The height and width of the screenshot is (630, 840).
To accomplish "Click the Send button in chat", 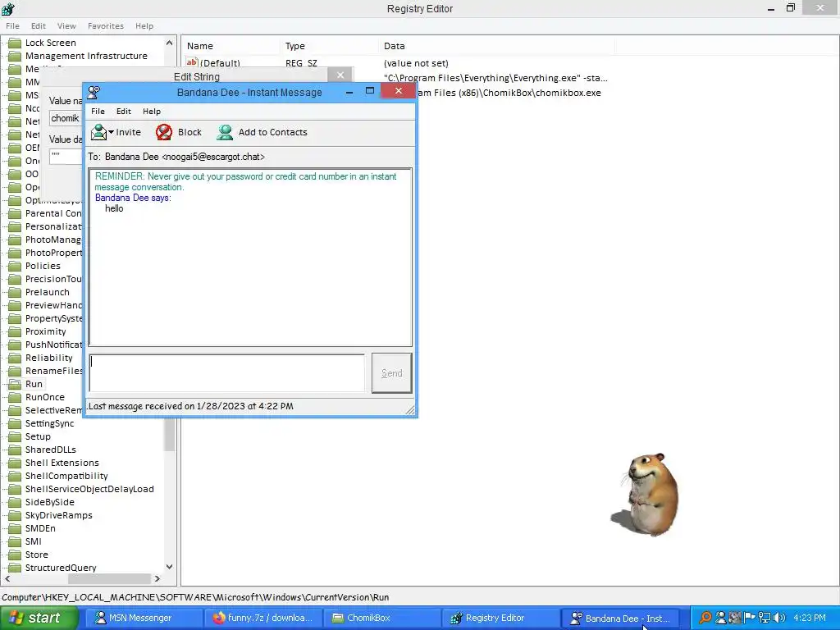I will (x=391, y=373).
